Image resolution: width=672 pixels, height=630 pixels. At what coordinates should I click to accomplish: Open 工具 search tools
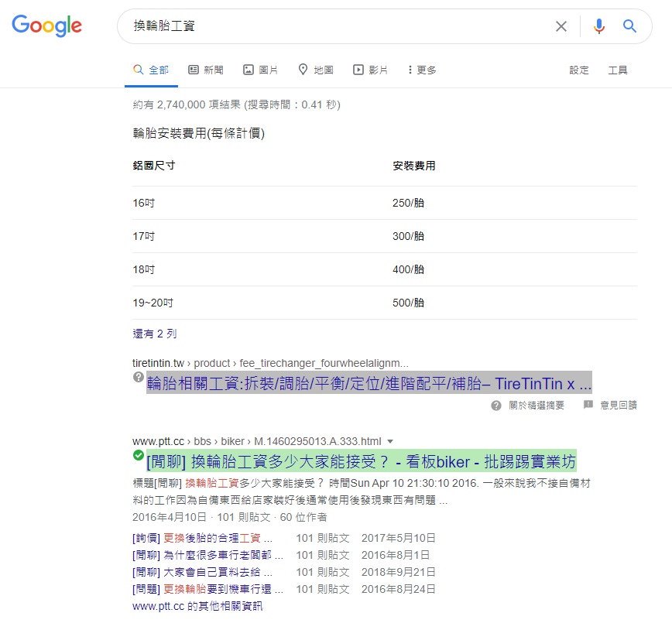(618, 70)
